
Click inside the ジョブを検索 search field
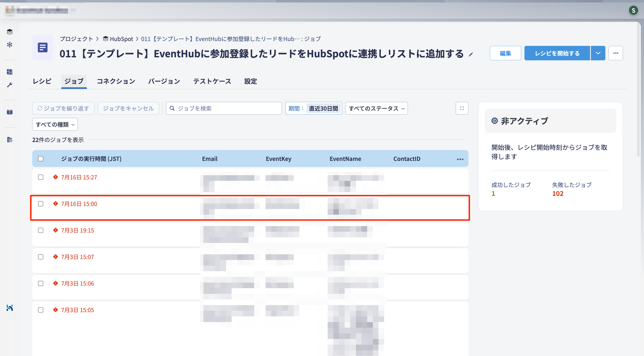pos(224,108)
